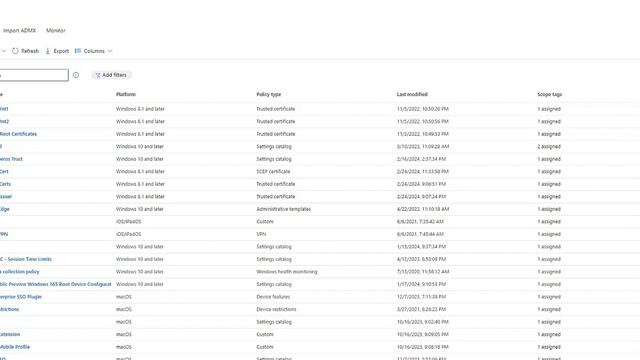Click the 4/22/2023 last modified date
This screenshot has height=360, width=640.
(423, 209)
